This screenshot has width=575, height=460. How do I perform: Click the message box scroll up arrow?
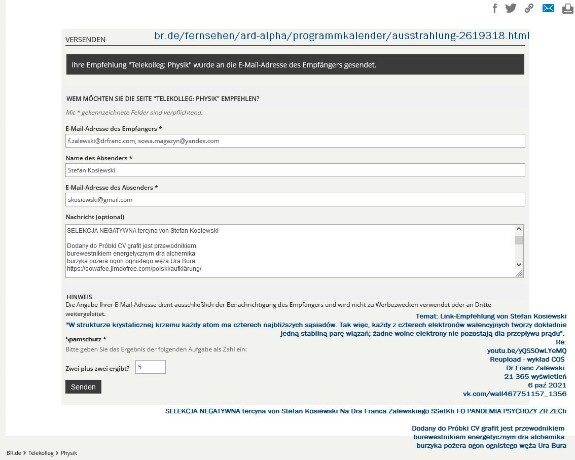519,229
